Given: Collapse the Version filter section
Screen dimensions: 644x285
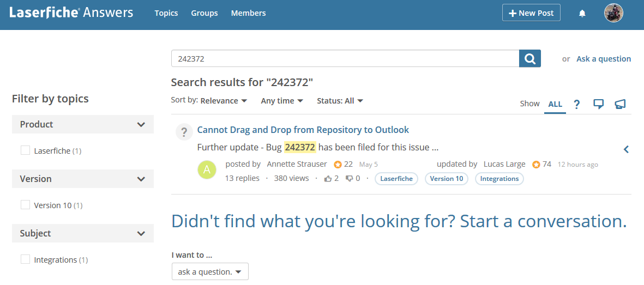Looking at the screenshot, I should point(141,179).
